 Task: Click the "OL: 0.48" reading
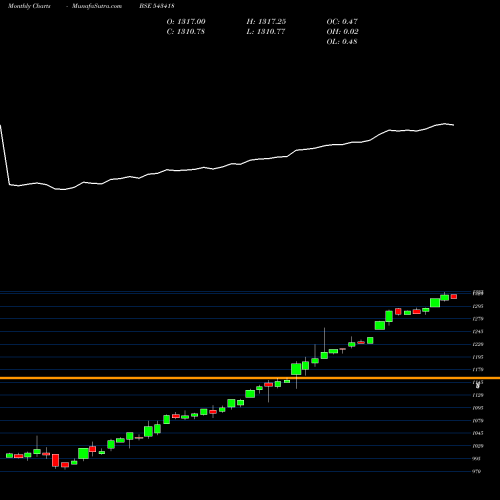tap(342, 42)
